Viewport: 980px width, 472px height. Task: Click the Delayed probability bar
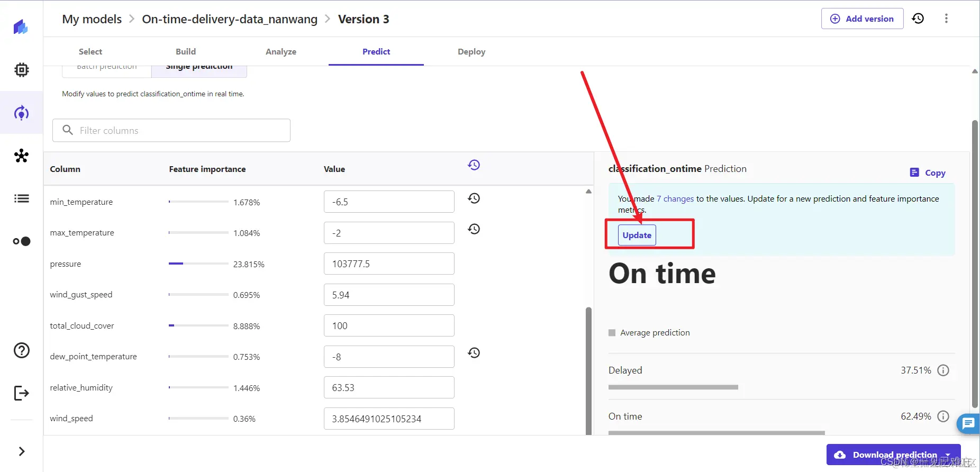(673, 387)
